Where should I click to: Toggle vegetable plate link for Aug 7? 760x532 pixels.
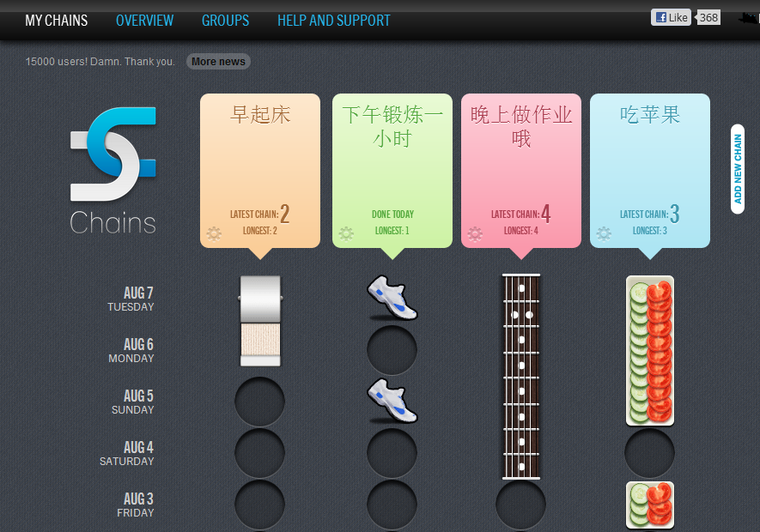[x=650, y=299]
